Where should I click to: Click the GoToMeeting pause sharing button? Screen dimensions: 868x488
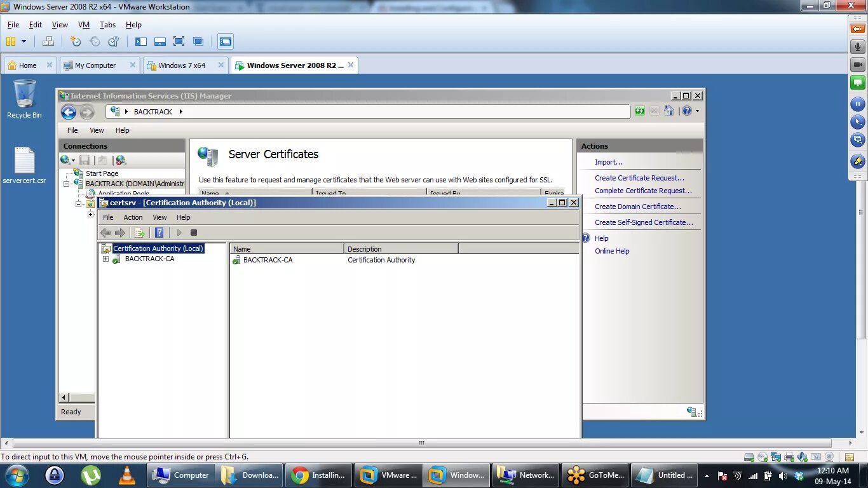[858, 104]
